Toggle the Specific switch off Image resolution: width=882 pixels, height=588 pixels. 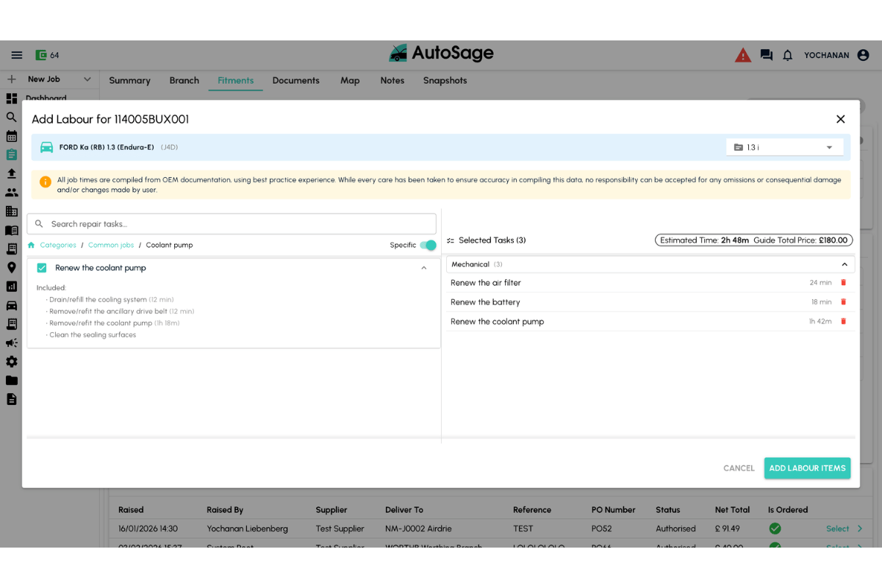(x=427, y=245)
